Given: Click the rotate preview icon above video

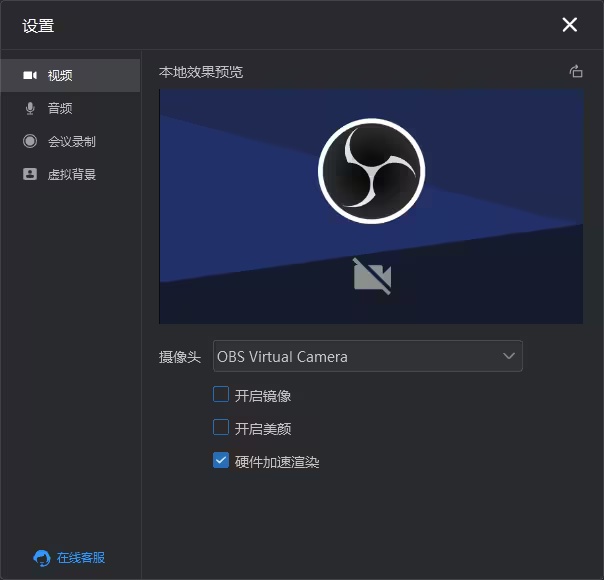Looking at the screenshot, I should coord(575,71).
